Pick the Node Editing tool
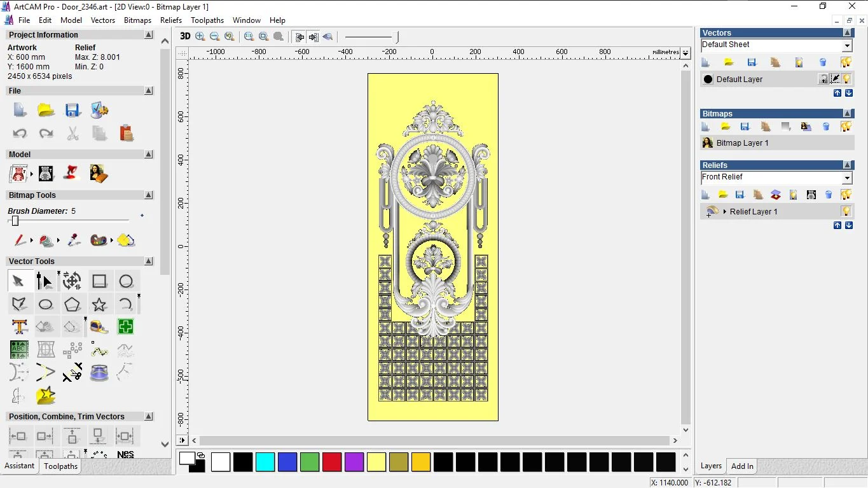This screenshot has height=488, width=868. [45, 281]
